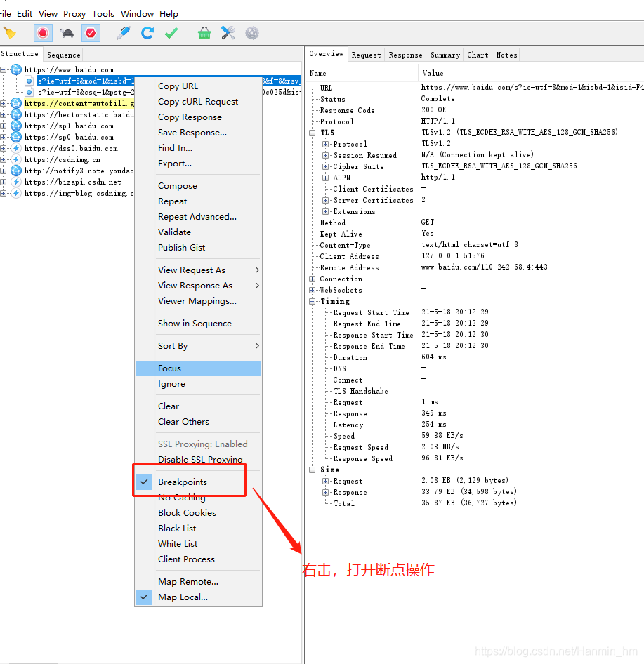
Task: Open the Summary tab
Action: pos(445,55)
